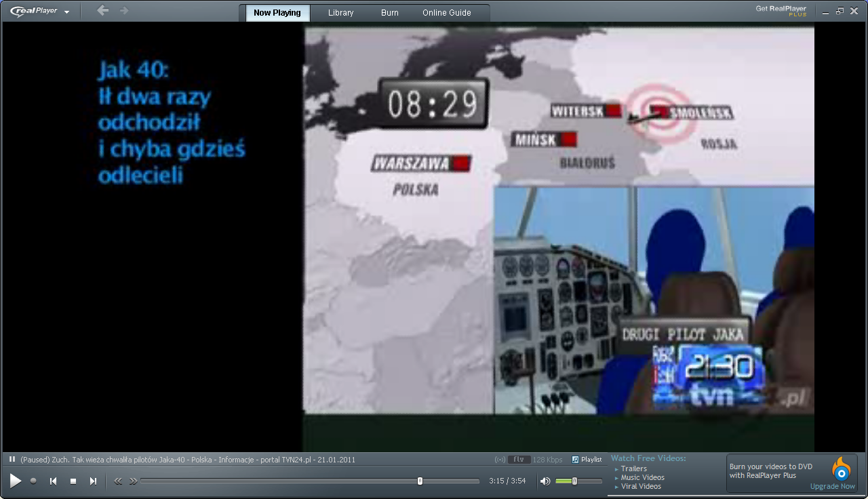Minimize the RealPlayer window

pos(825,11)
